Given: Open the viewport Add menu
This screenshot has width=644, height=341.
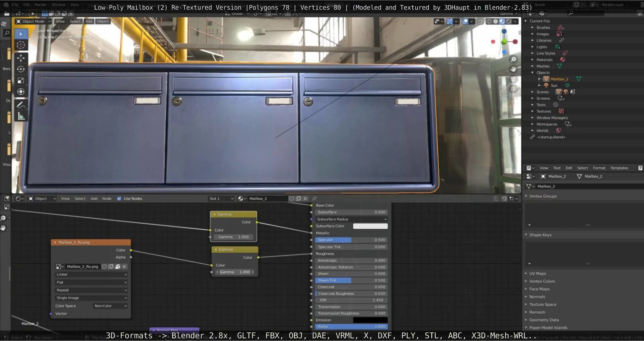Looking at the screenshot, I should [x=89, y=21].
